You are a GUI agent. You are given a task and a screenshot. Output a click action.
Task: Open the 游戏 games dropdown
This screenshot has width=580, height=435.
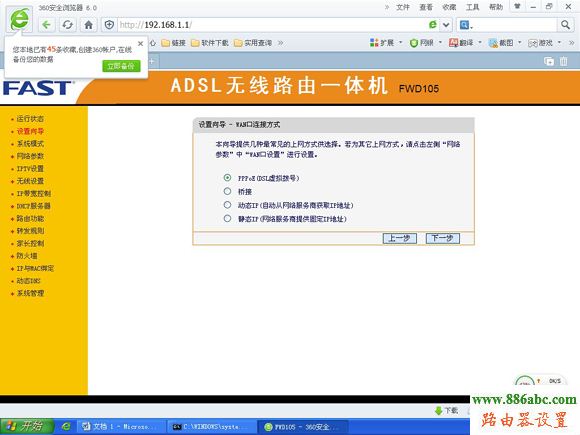click(544, 43)
